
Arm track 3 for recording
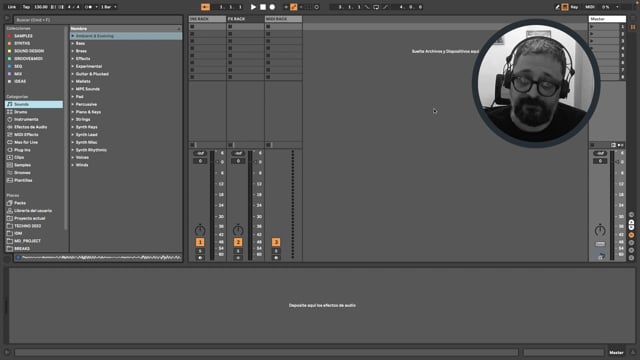pyautogui.click(x=276, y=258)
